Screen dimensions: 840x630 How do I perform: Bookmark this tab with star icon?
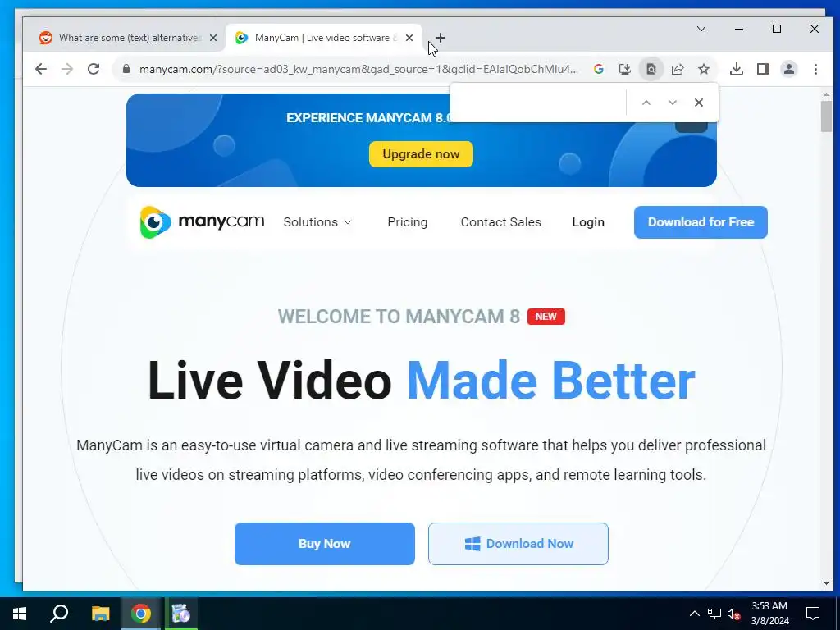[703, 69]
